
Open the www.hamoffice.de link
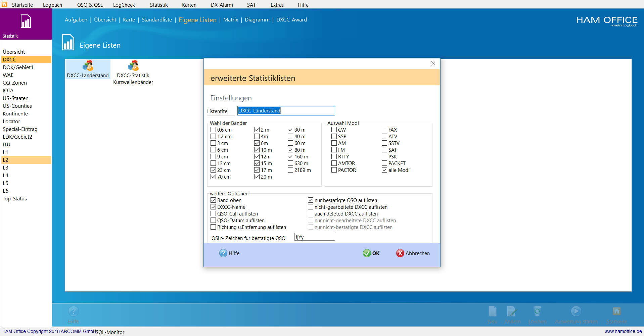click(x=623, y=331)
